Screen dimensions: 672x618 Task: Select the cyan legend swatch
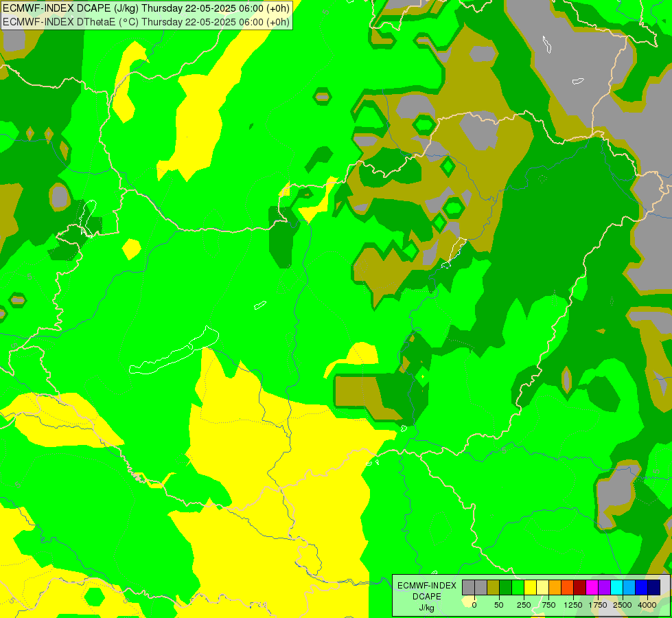click(617, 588)
